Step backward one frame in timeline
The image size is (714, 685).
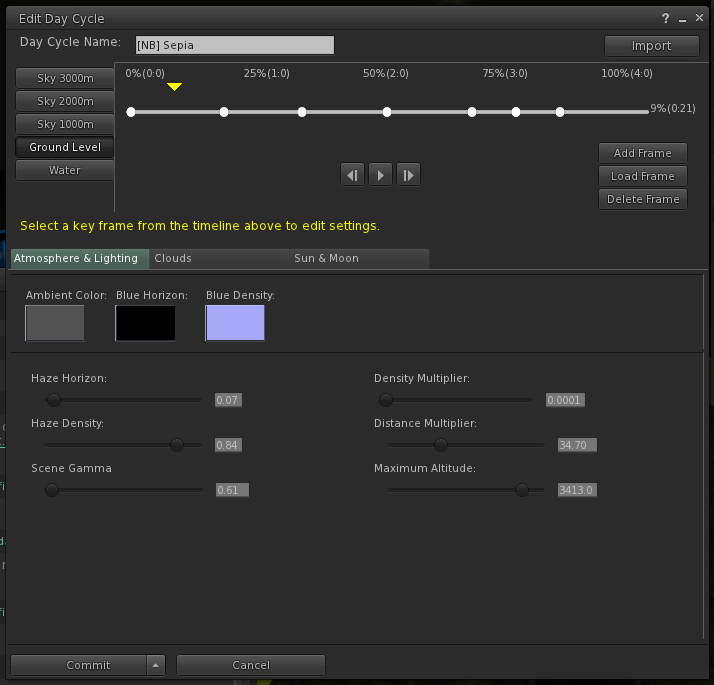[352, 175]
